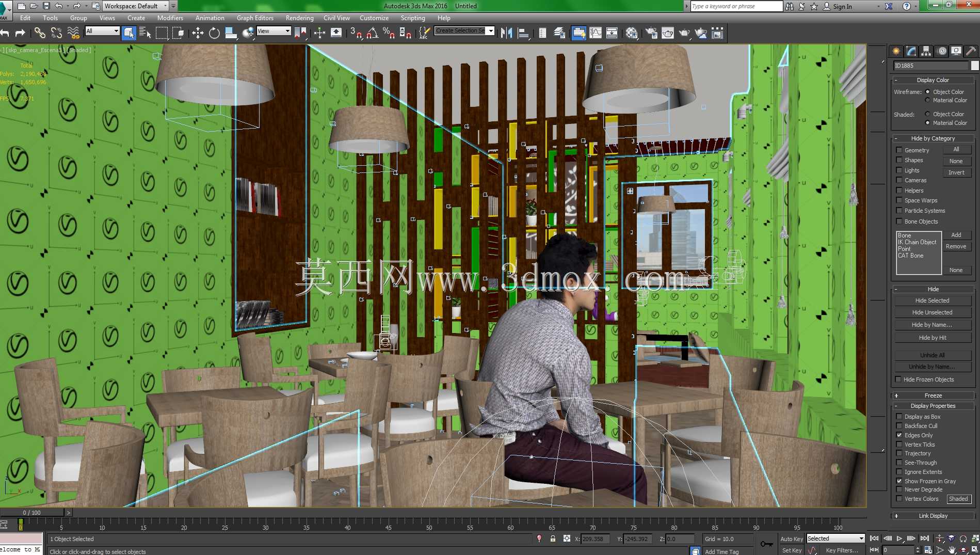Screen dimensions: 980x555
Task: Open the Curve Editor icon
Action: [x=596, y=33]
